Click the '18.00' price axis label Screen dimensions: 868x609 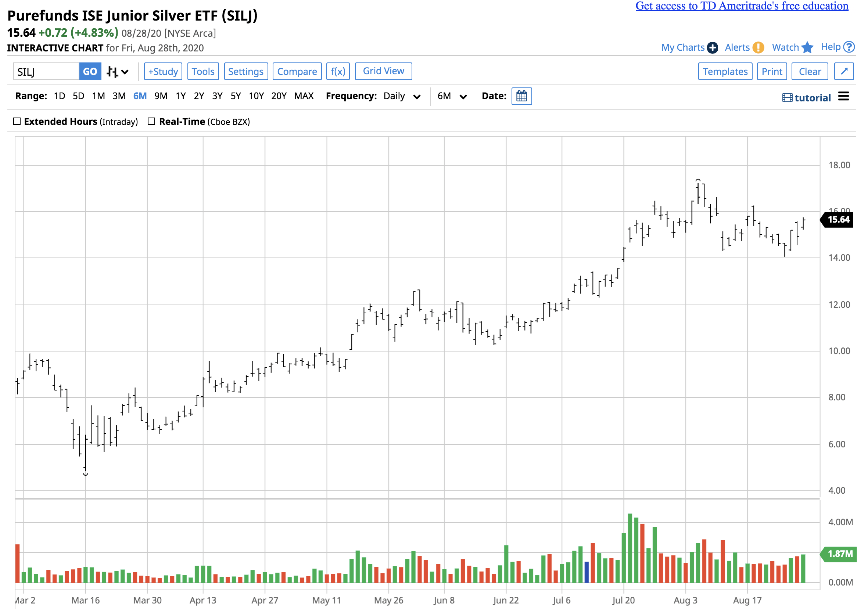tap(839, 165)
